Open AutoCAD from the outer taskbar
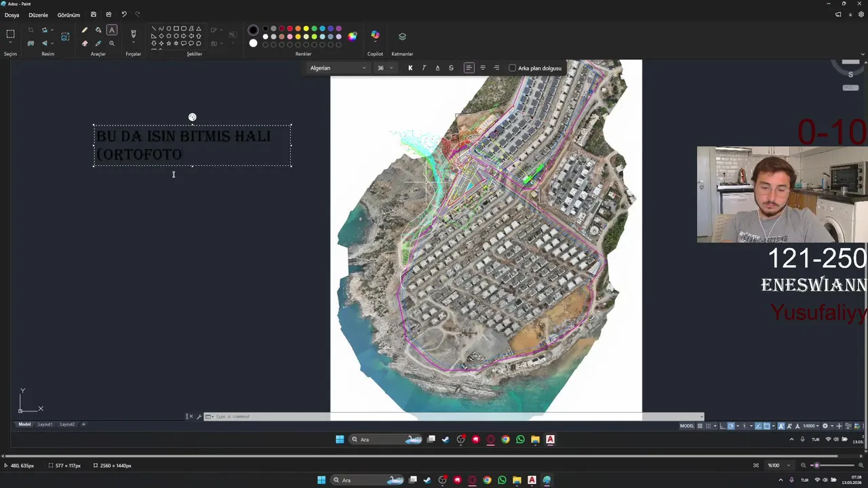 [532, 480]
